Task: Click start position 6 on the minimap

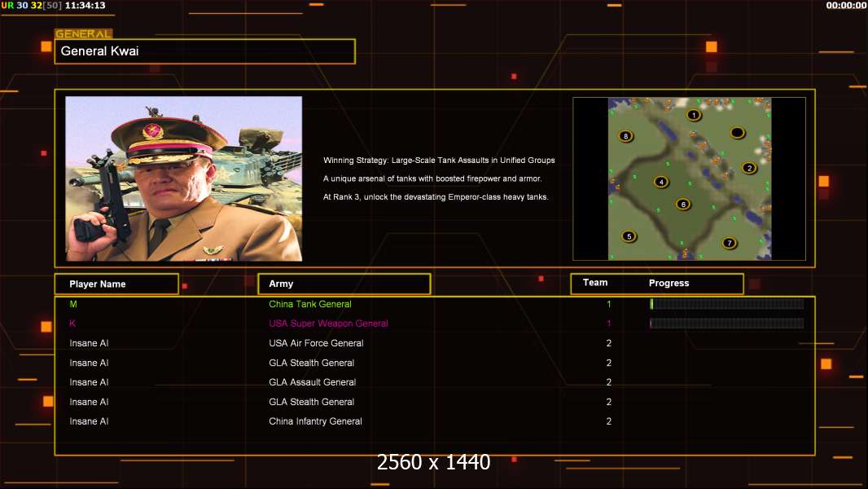Action: [x=683, y=205]
